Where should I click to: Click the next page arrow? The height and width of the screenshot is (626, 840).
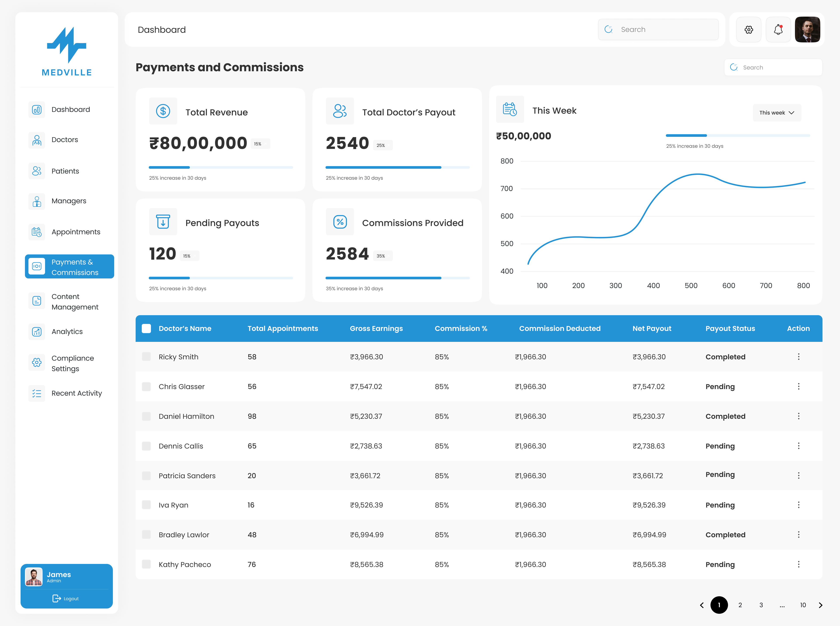[821, 605]
